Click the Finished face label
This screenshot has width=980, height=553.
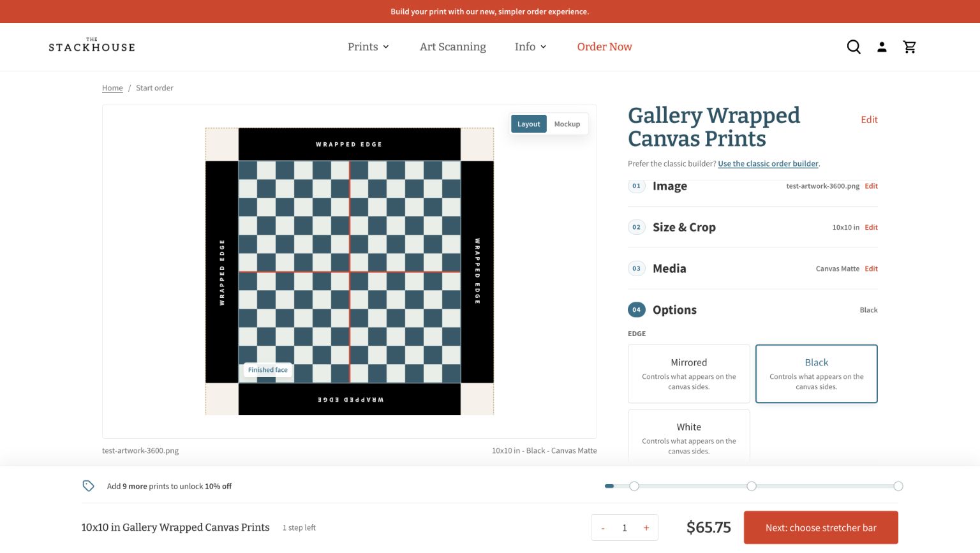click(268, 370)
